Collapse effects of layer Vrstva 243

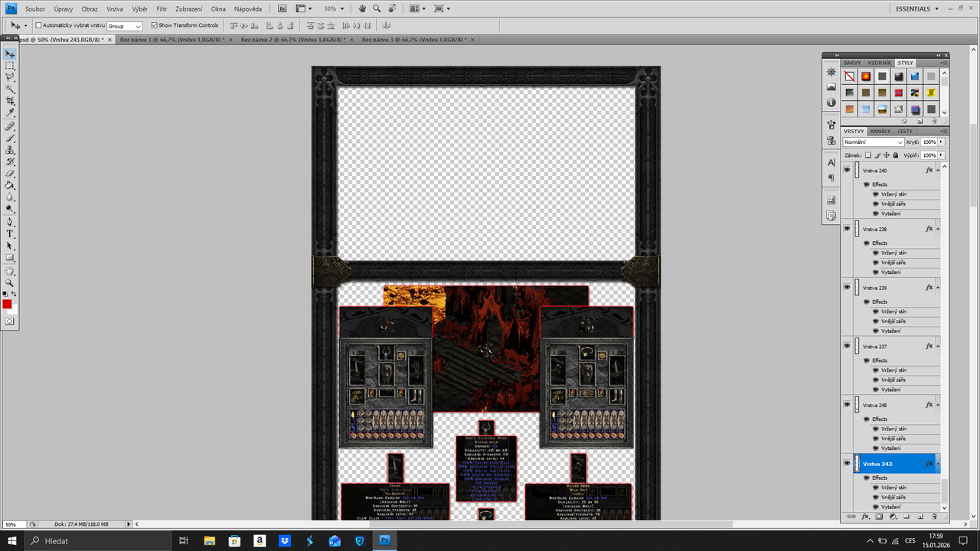click(x=938, y=464)
